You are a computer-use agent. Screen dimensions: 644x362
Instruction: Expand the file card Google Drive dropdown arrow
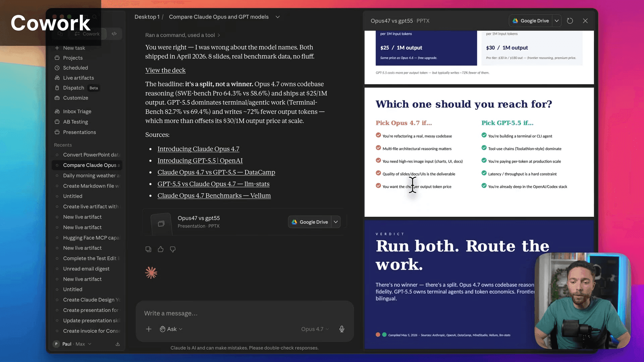coord(336,222)
